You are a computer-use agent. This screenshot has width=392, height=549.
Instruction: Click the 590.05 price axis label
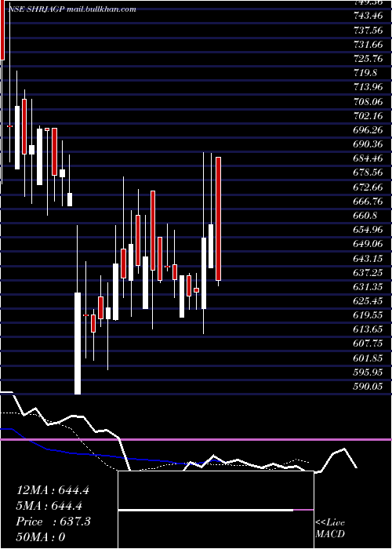pyautogui.click(x=366, y=386)
